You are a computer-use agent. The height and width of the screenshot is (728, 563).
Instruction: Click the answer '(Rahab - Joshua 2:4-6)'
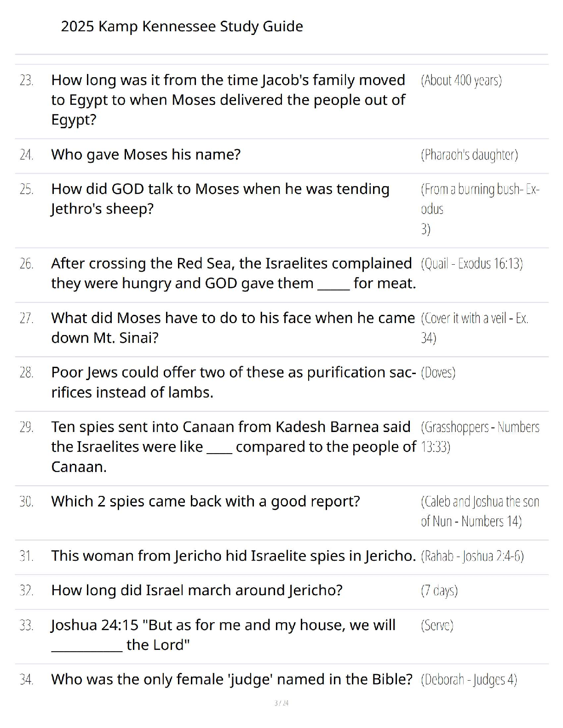pyautogui.click(x=472, y=556)
